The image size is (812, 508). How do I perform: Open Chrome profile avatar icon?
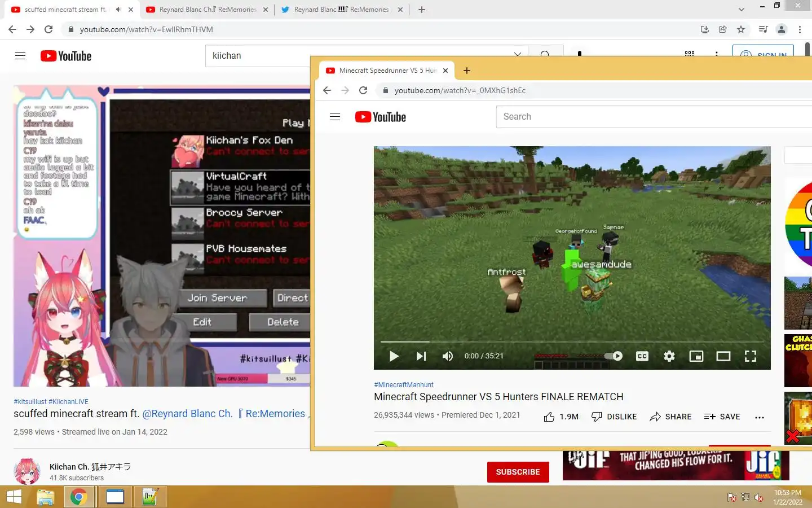(x=782, y=29)
